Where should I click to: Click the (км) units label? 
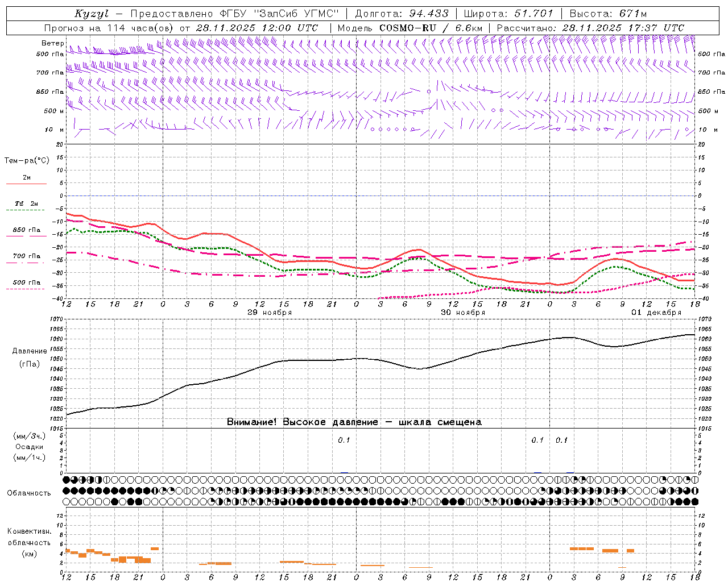coord(30,554)
